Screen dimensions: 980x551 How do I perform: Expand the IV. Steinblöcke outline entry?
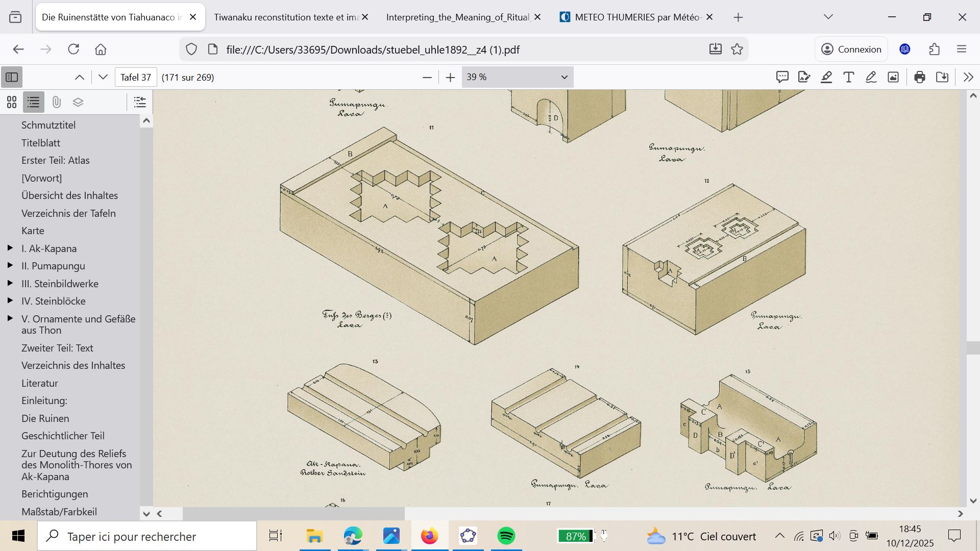10,301
